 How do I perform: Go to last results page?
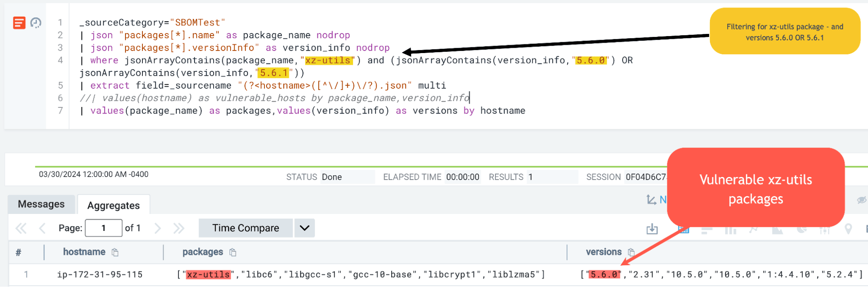point(179,228)
